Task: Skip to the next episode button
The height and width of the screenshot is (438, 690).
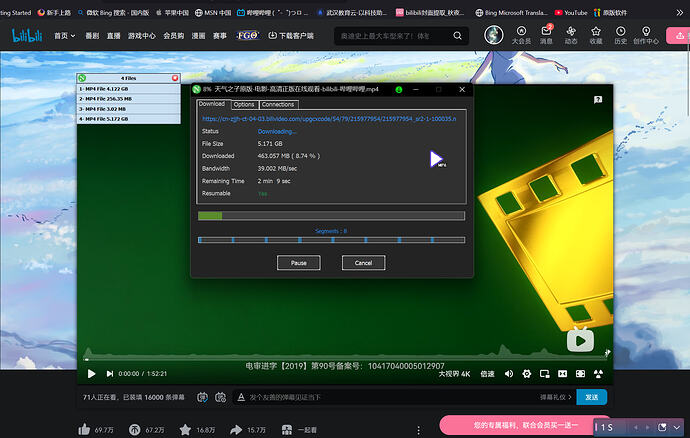Action: [x=110, y=374]
